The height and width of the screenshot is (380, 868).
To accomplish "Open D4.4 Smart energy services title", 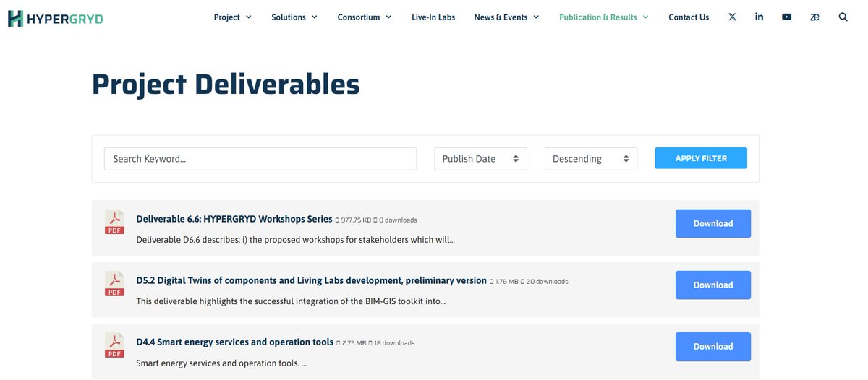I will pyautogui.click(x=234, y=342).
